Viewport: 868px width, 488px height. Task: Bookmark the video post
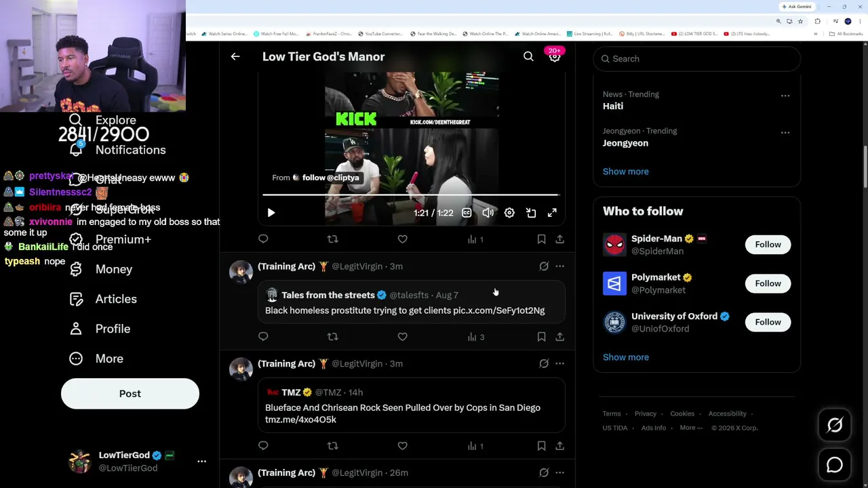click(x=541, y=239)
